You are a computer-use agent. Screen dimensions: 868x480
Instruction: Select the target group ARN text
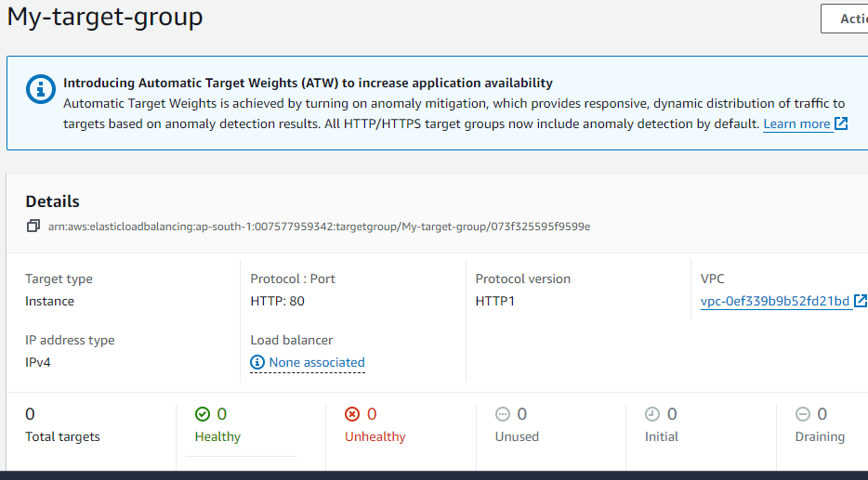[319, 227]
